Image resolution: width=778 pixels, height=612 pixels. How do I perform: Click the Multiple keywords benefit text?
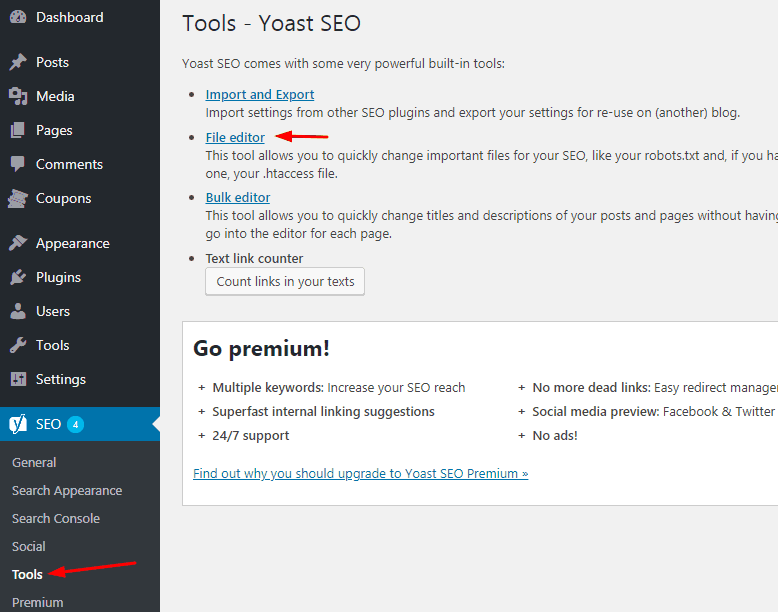click(339, 387)
